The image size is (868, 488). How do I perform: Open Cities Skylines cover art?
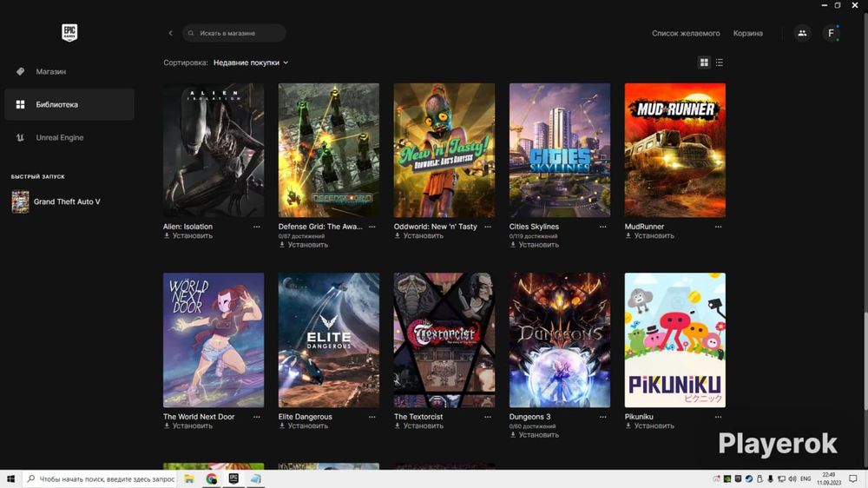(560, 150)
